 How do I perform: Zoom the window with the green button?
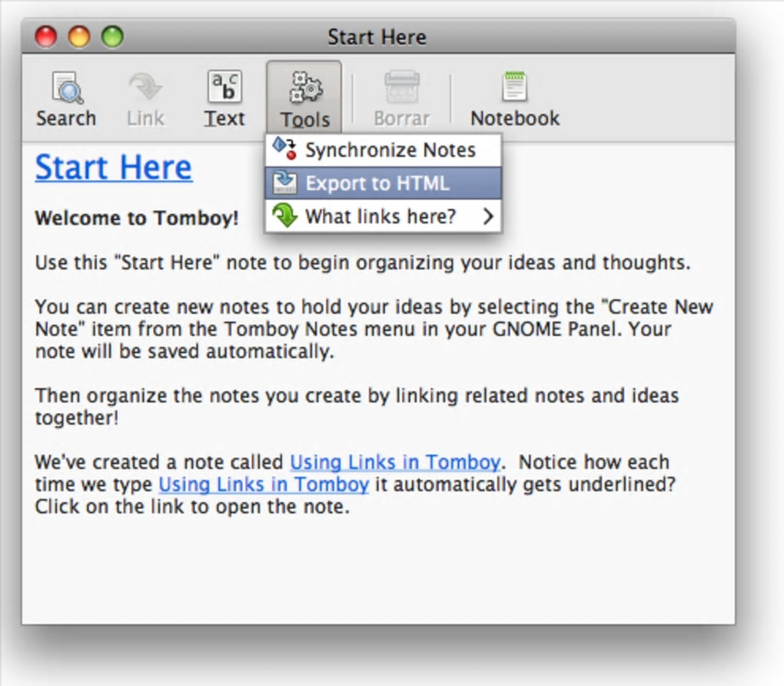point(112,37)
